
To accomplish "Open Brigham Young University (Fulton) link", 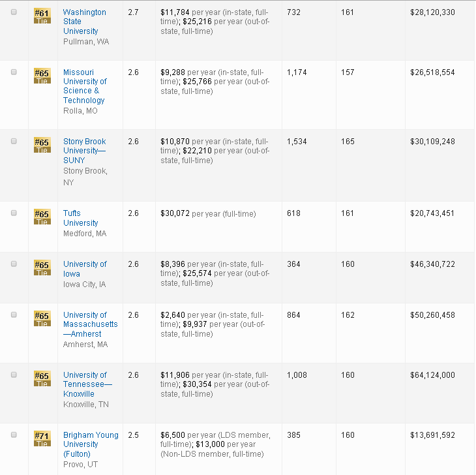I will tap(91, 444).
